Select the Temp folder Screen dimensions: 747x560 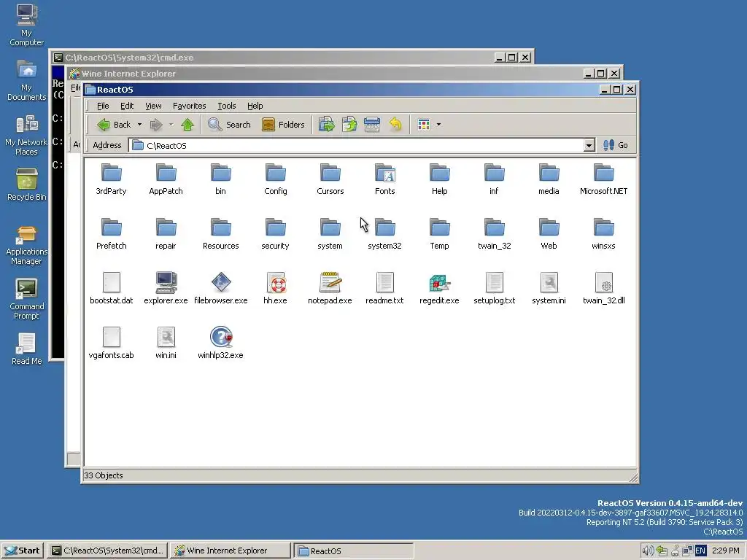[x=439, y=233]
